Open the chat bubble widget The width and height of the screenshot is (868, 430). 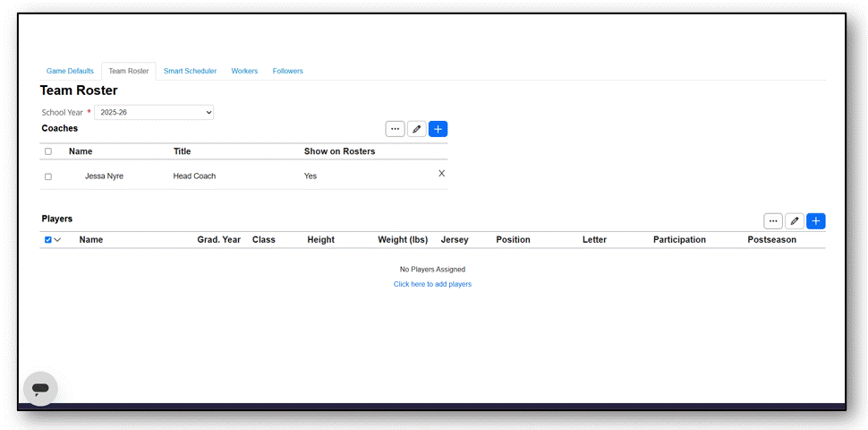point(40,389)
